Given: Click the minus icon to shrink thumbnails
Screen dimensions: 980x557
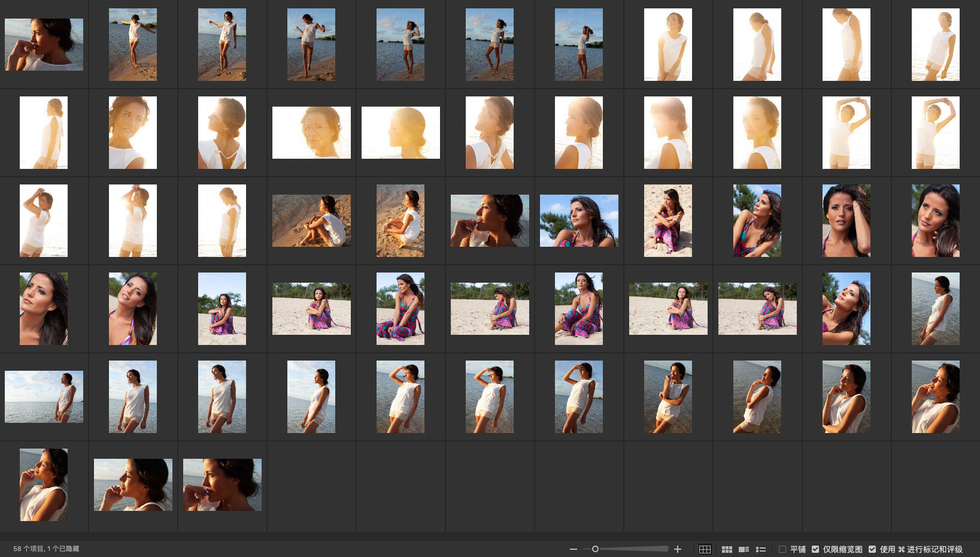Looking at the screenshot, I should (573, 549).
